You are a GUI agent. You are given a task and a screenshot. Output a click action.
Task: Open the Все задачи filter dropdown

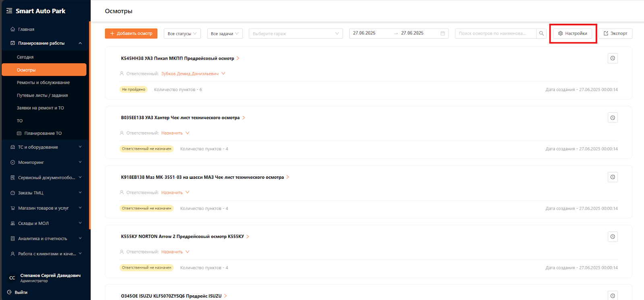(x=225, y=33)
